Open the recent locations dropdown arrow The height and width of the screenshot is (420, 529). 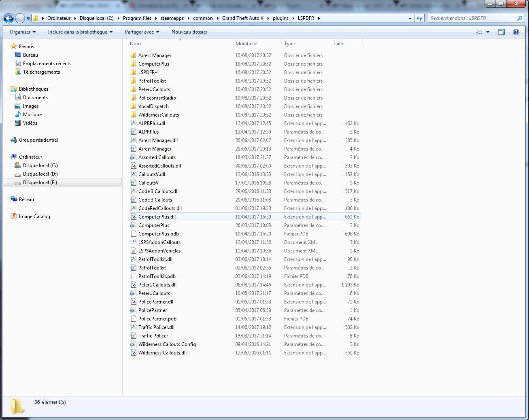point(28,19)
